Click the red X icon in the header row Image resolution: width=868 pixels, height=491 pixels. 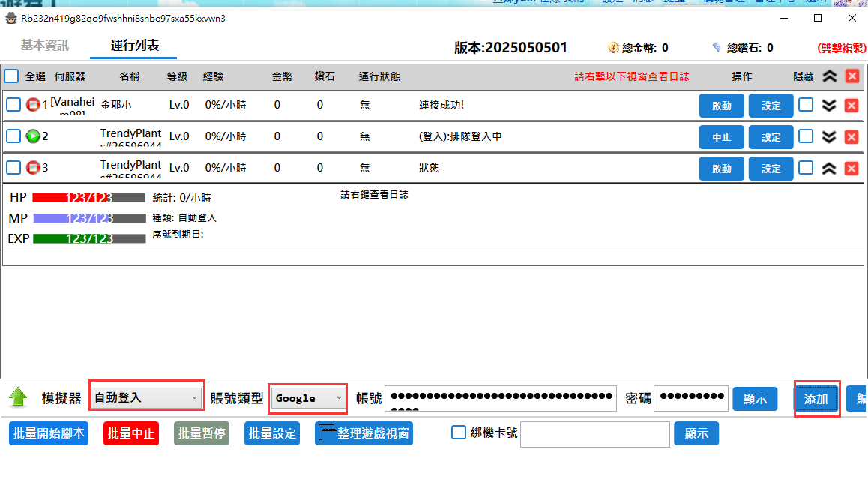click(852, 76)
